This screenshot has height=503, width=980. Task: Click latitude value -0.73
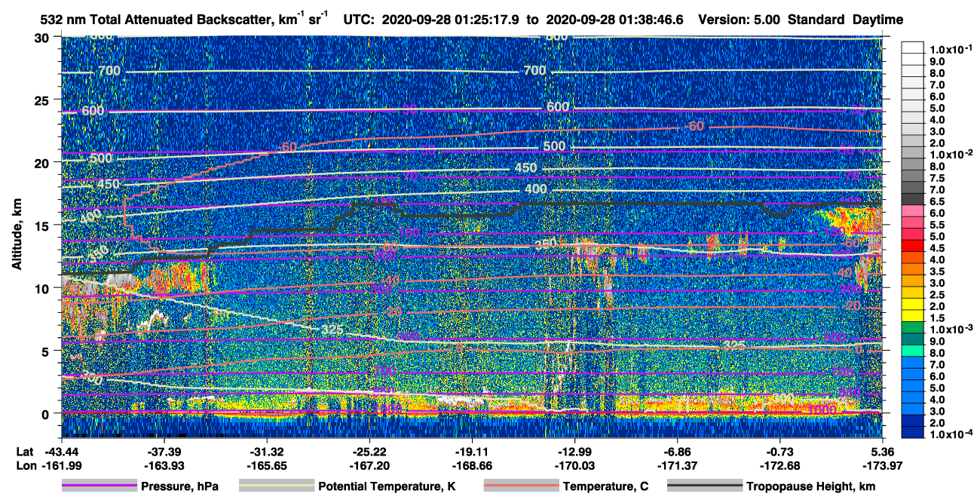(x=780, y=451)
